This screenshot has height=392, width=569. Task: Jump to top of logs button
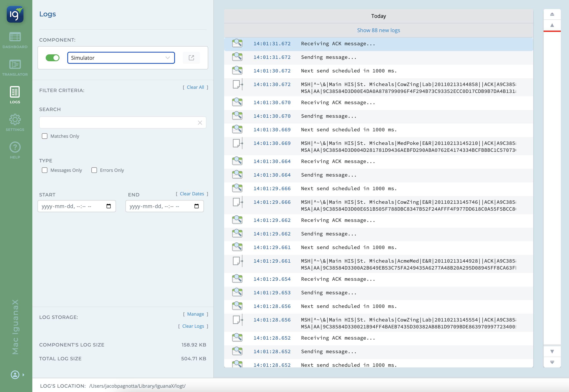552,14
